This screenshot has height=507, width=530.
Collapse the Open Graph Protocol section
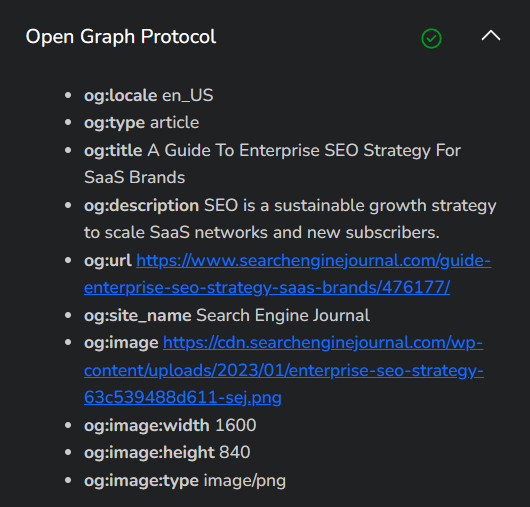tap(491, 35)
